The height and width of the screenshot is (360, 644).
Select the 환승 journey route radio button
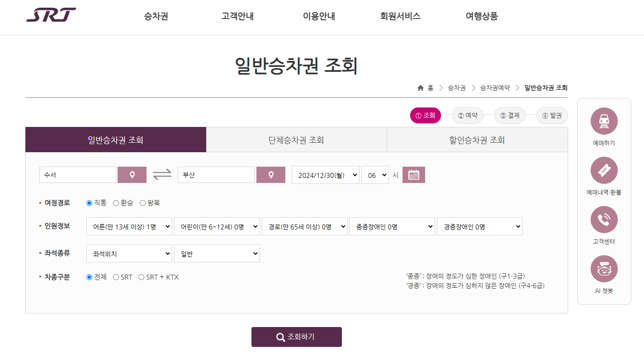(x=115, y=203)
